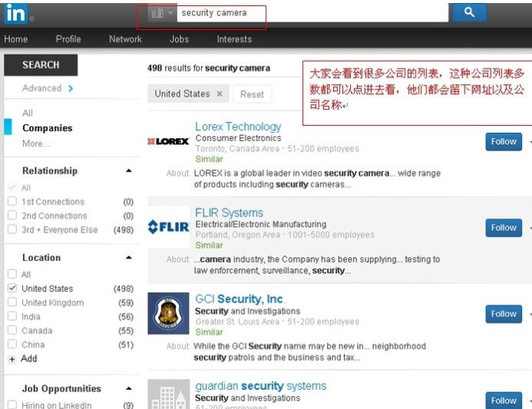Click the blue magnifier search button

point(470,12)
